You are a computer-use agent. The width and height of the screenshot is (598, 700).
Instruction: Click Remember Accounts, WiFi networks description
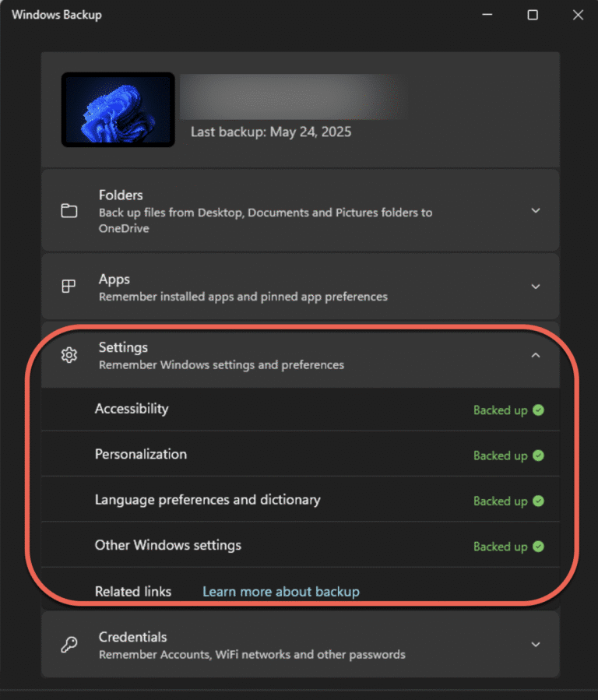click(252, 655)
